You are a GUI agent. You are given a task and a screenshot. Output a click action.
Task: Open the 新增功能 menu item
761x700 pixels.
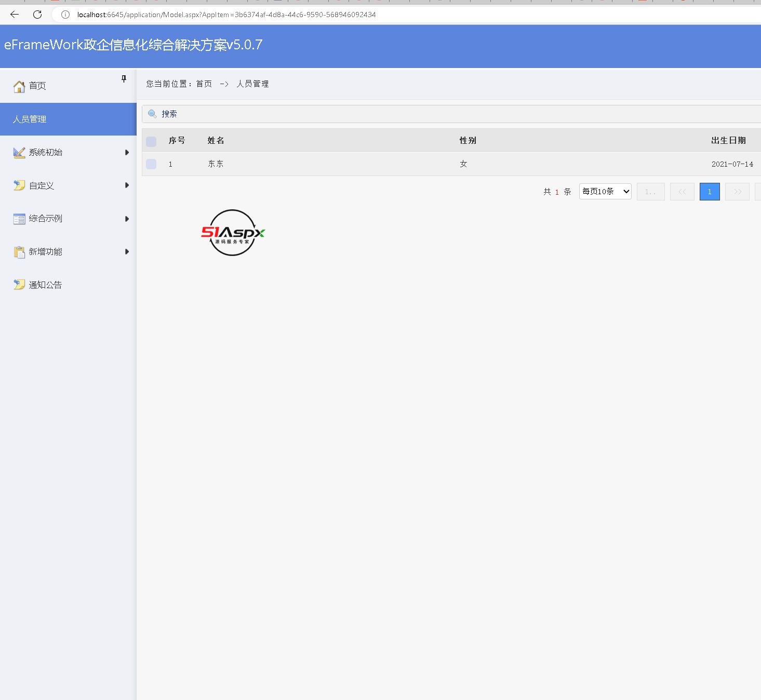(x=68, y=252)
